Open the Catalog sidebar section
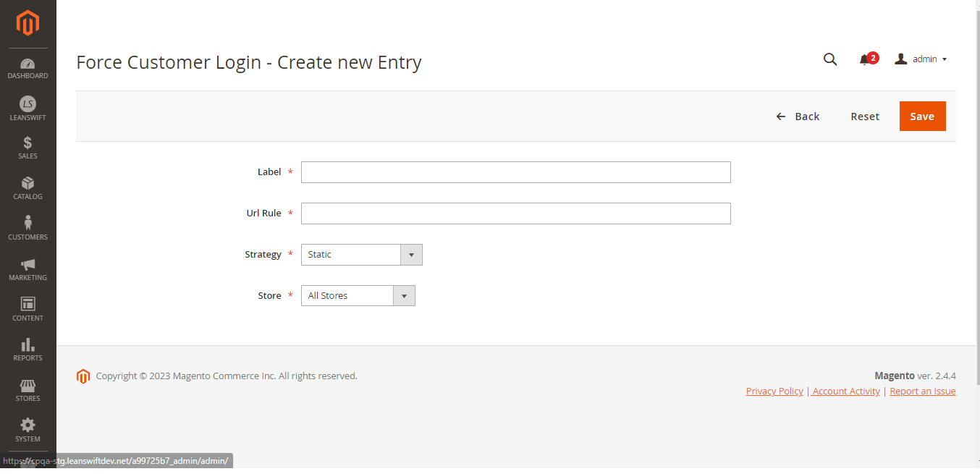Screen dimensions: 980x474 coord(28,188)
